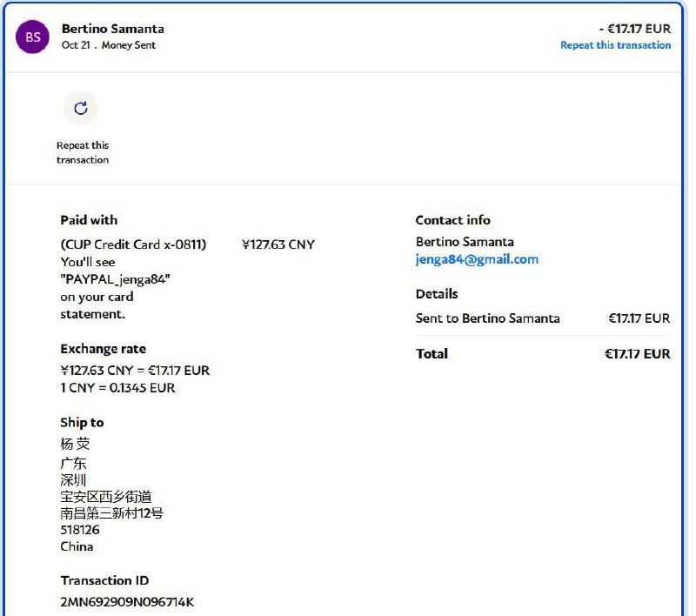Click the purple BS avatar icon
Image resolution: width=696 pixels, height=616 pixels.
[32, 37]
